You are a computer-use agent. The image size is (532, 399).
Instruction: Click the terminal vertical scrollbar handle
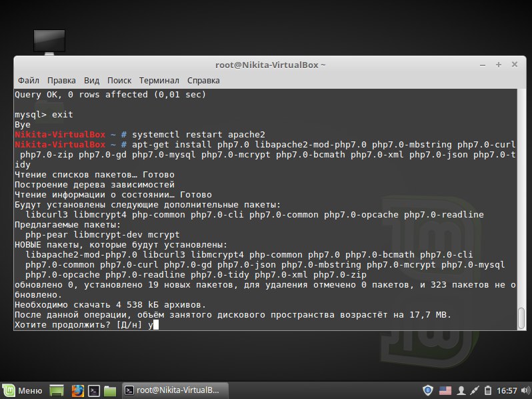(521, 318)
